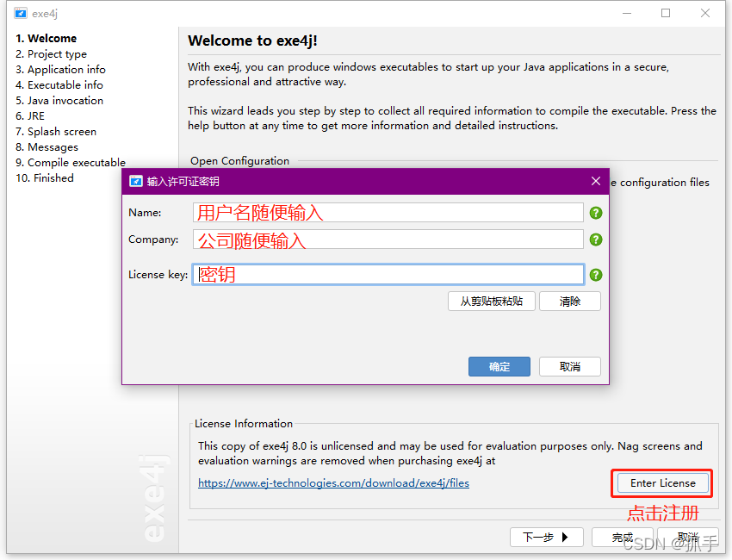Click the 清除 clear button
The height and width of the screenshot is (560, 732).
coord(570,302)
